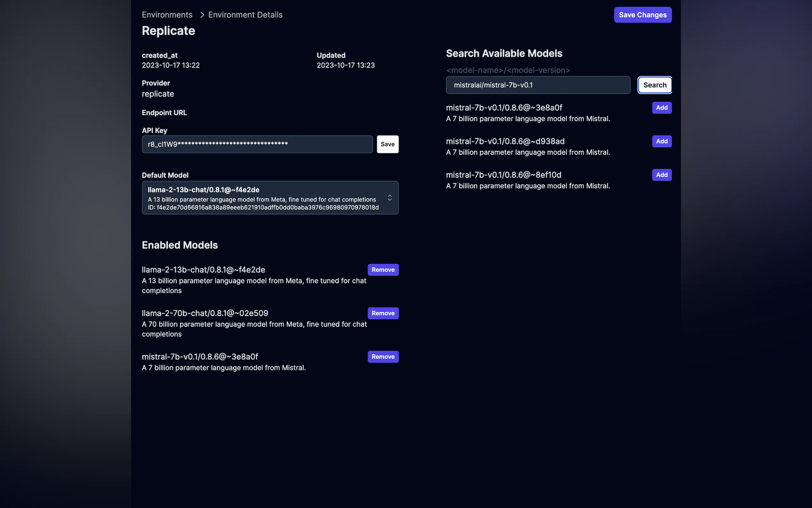Remove llama-2-13b-chat model
Viewport: 812px width, 508px height.
coord(383,270)
